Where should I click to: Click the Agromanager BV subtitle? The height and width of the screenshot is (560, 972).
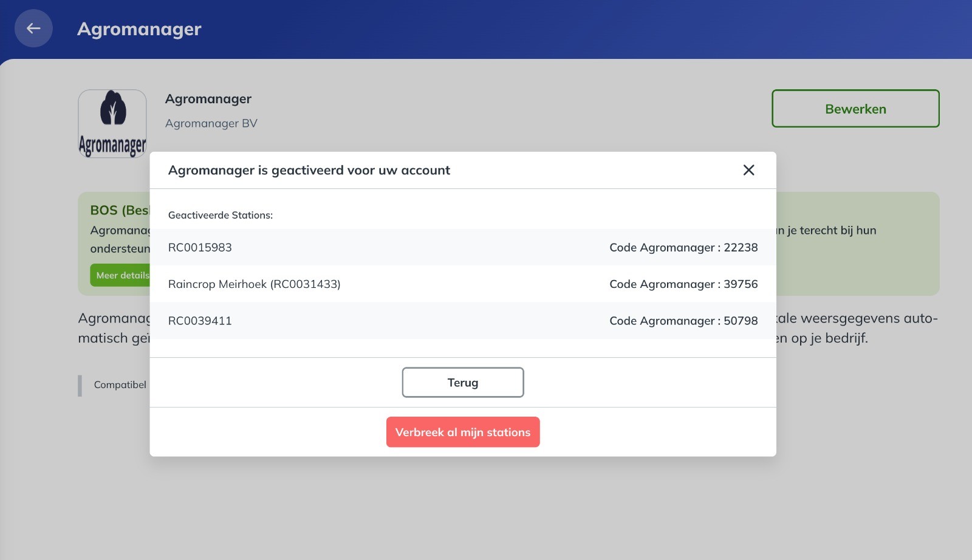[211, 123]
